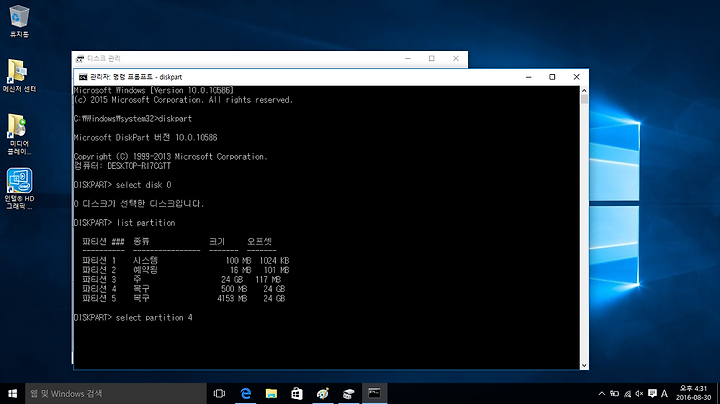Click the console vertical scrollbar thumb
Screen dimensions: 720x404
pos(584,99)
